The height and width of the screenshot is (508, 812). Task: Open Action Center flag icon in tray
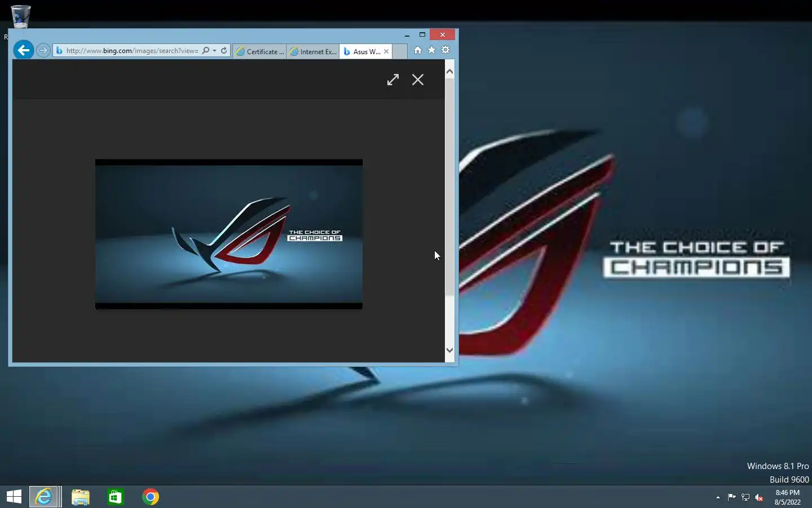click(x=731, y=497)
